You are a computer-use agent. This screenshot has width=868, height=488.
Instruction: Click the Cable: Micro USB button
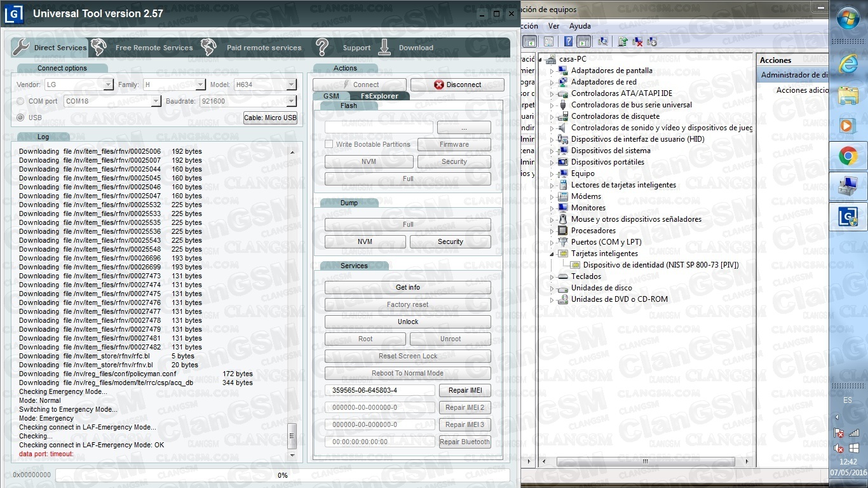pyautogui.click(x=271, y=118)
